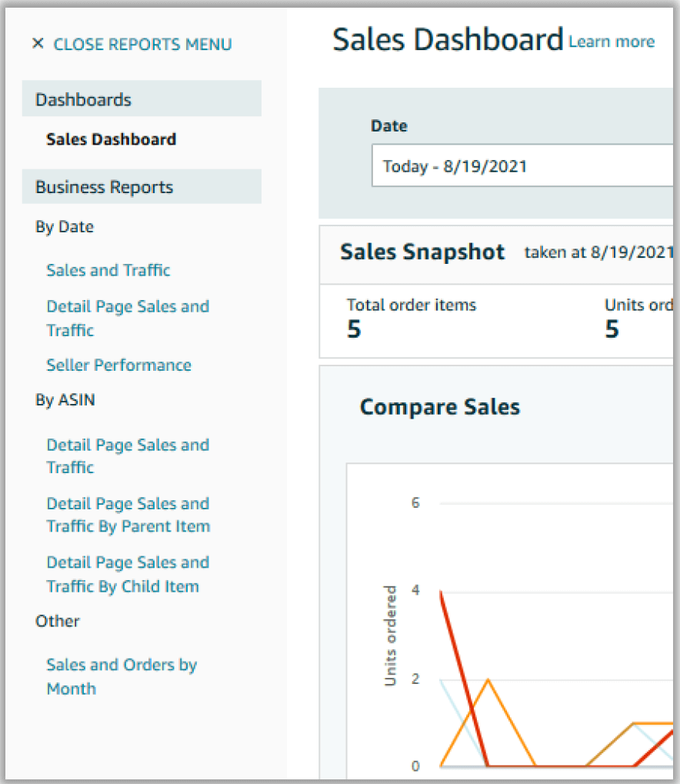Click the taken at 8/19/2021 timestamp text

point(598,252)
